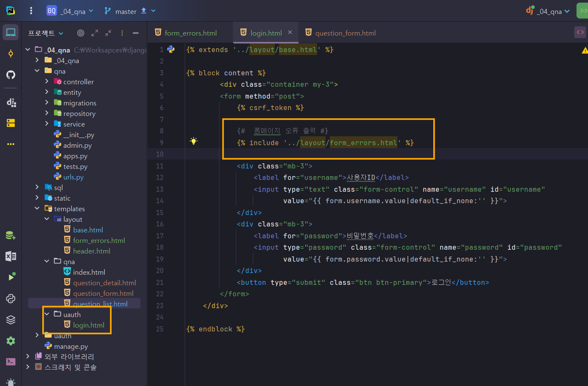Image resolution: width=588 pixels, height=386 pixels.
Task: Open the Python Console icon
Action: (x=11, y=298)
